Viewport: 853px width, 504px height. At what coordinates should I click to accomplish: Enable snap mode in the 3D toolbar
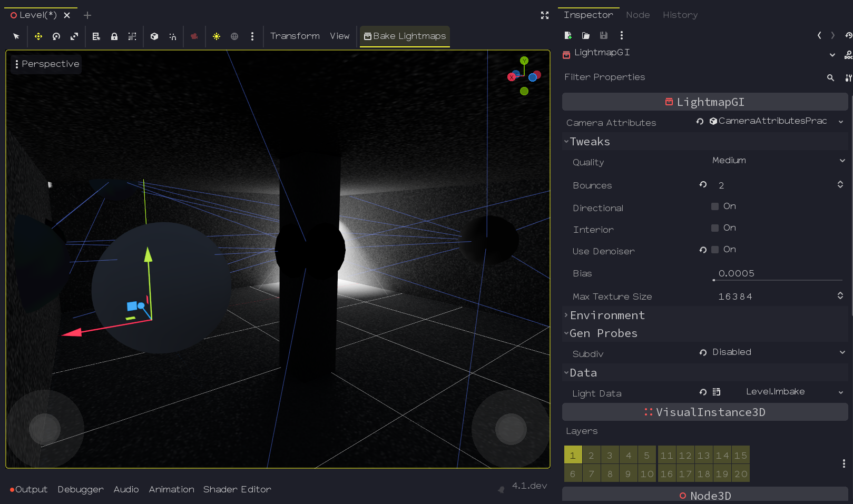pyautogui.click(x=173, y=36)
